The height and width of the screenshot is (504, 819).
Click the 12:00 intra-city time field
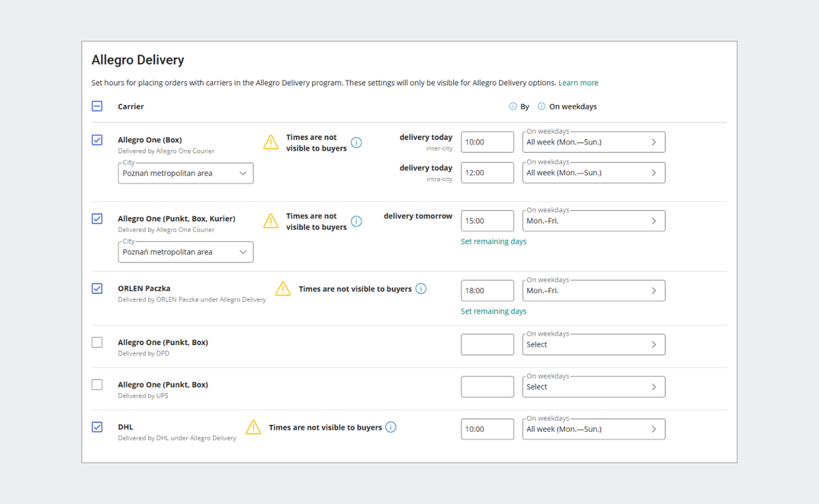click(487, 173)
